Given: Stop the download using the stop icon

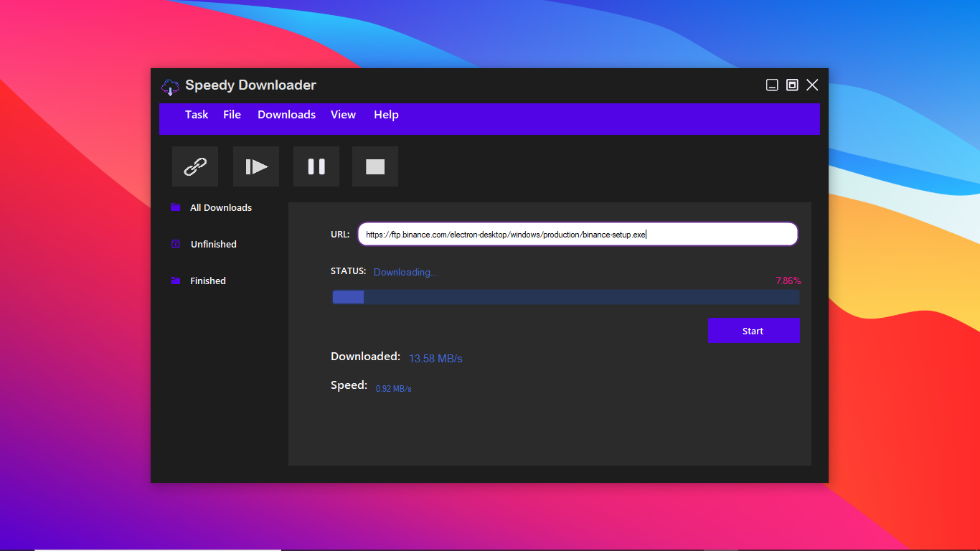Looking at the screenshot, I should (374, 166).
